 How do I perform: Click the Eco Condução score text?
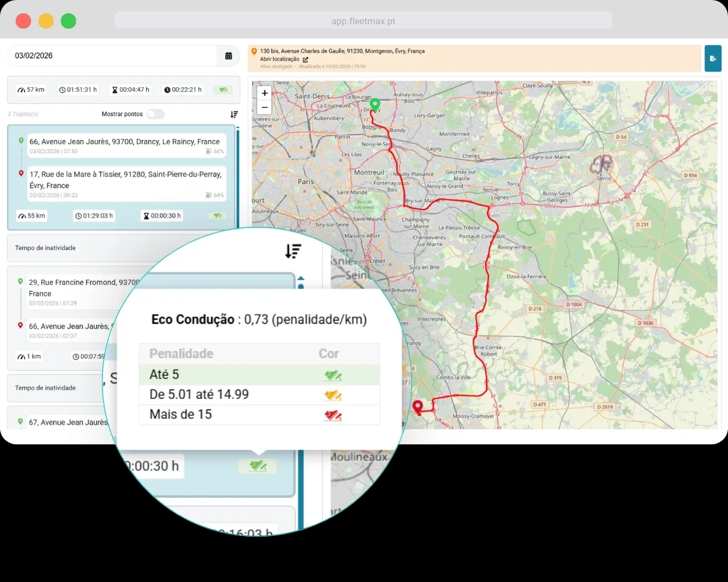[259, 319]
